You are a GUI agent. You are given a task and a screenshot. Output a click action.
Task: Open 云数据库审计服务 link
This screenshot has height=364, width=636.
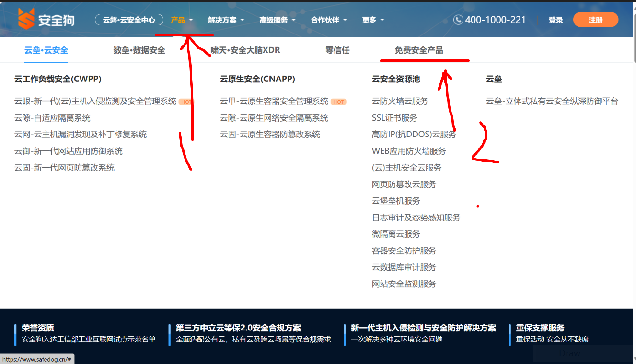pos(404,267)
